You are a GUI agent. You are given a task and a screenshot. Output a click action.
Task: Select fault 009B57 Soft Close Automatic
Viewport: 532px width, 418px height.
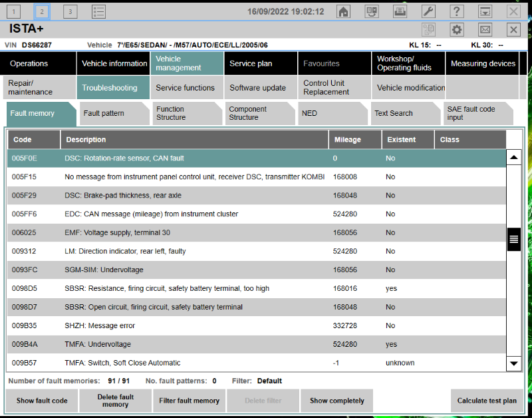click(257, 363)
